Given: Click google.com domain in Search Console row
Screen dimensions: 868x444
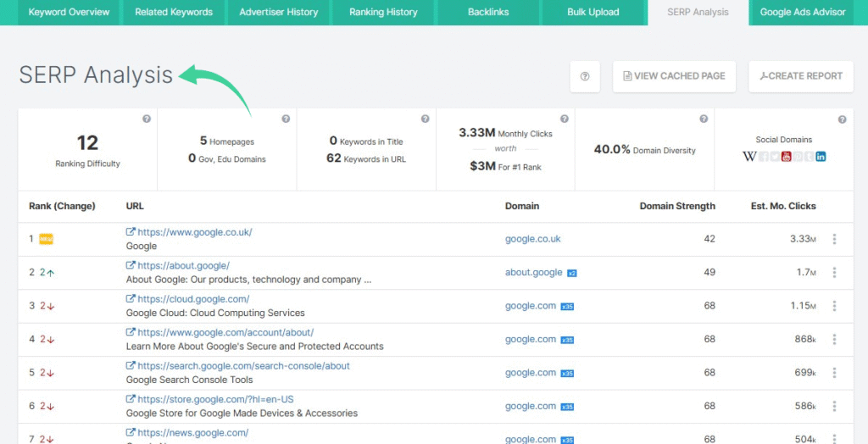Looking at the screenshot, I should [x=531, y=373].
